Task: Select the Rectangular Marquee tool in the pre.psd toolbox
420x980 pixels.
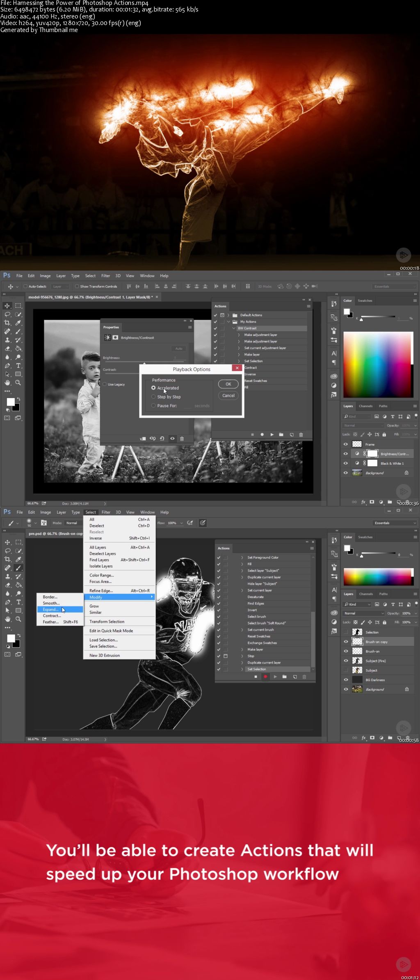Action: (18, 542)
